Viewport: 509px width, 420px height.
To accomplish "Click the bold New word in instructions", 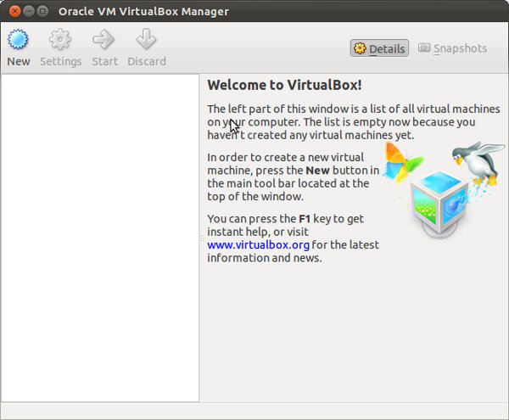I will tap(317, 171).
